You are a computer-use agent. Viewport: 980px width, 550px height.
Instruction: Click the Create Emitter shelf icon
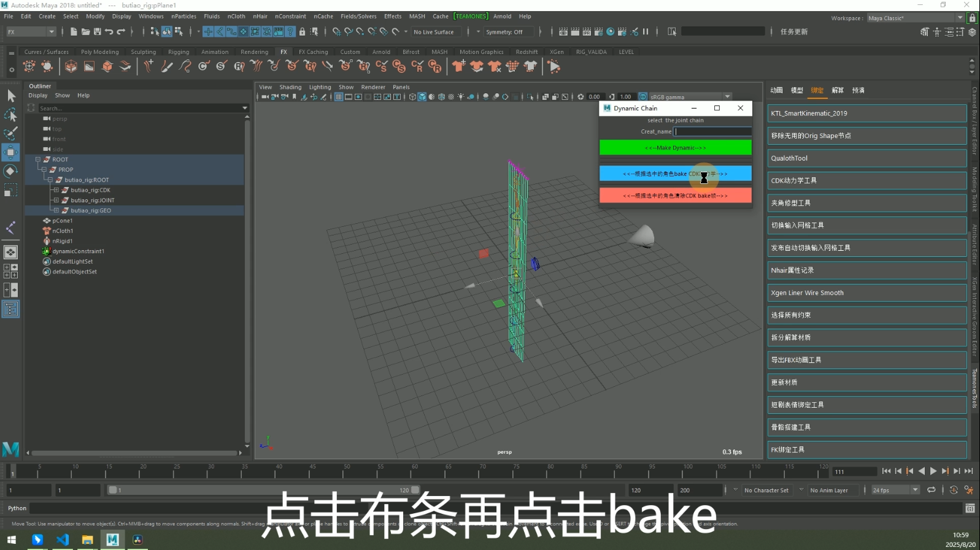(x=29, y=66)
